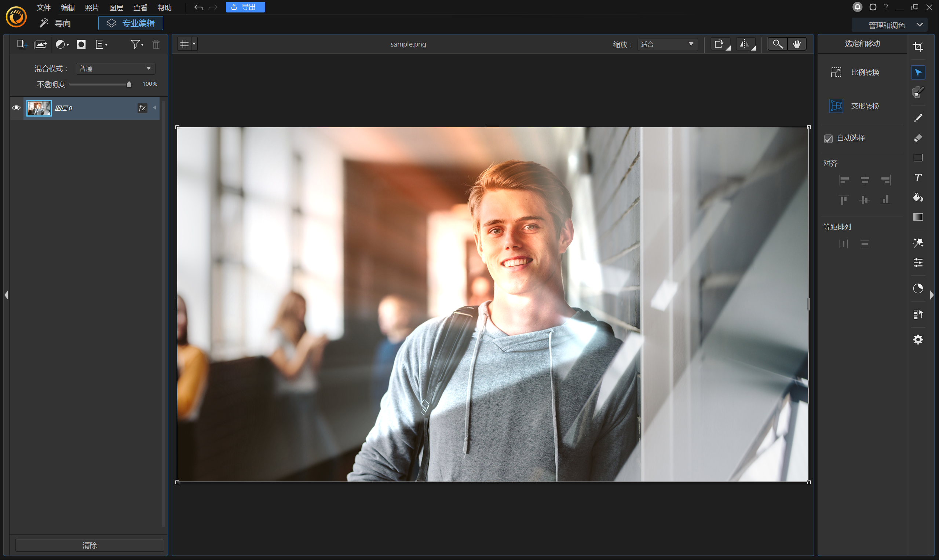Hide layer 图层0 using eye icon
Image resolution: width=939 pixels, height=560 pixels.
point(16,108)
